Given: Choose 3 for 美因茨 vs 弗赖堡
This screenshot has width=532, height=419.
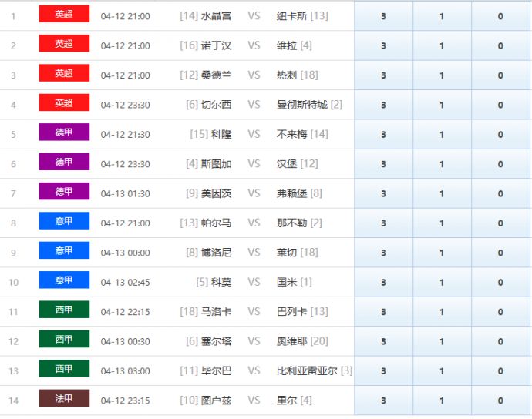Looking at the screenshot, I should pyautogui.click(x=383, y=193).
